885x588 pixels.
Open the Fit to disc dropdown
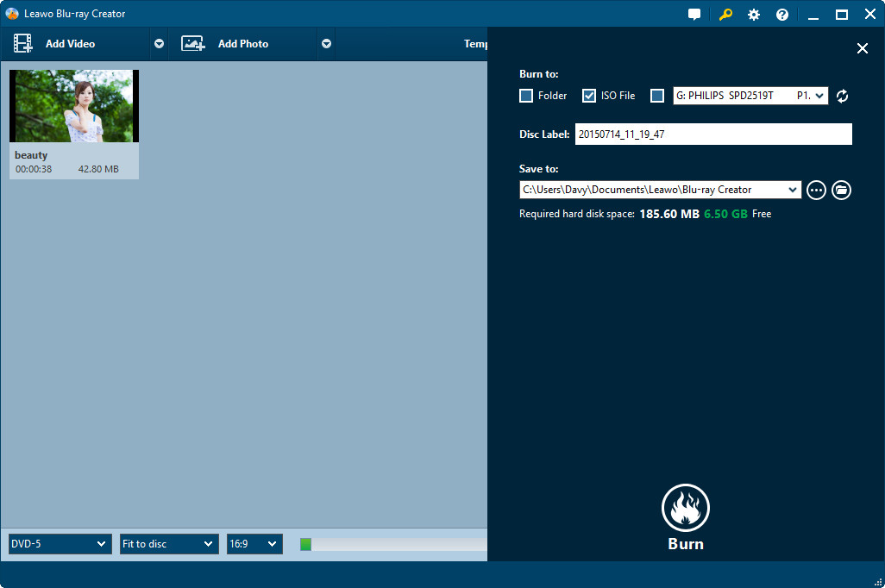point(169,544)
